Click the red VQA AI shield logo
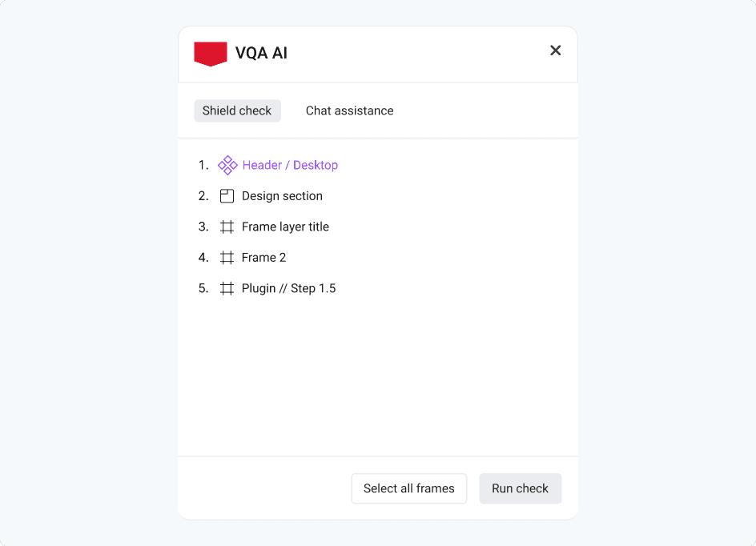This screenshot has height=546, width=756. pyautogui.click(x=211, y=54)
